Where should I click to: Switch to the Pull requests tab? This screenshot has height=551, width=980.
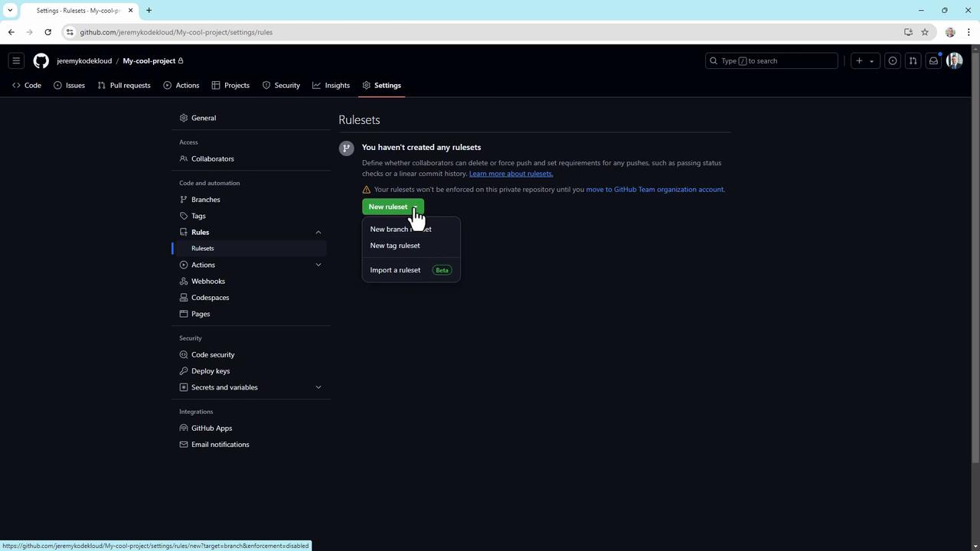(124, 86)
